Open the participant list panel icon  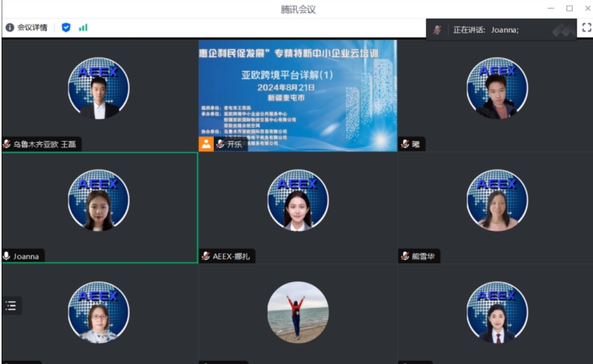[11, 306]
